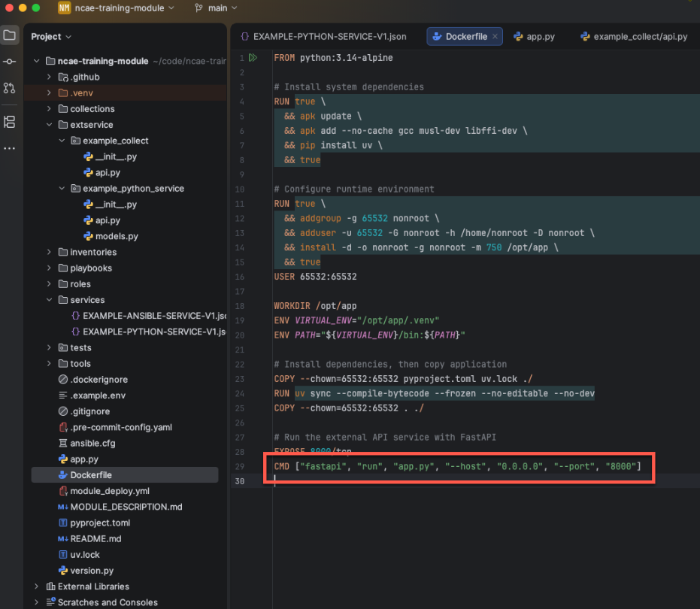This screenshot has width=700, height=609.
Task: Expand the playbooks folder
Action: 49,268
